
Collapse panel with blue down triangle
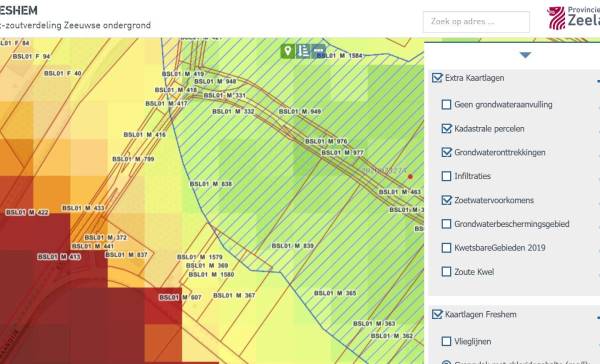[x=525, y=55]
